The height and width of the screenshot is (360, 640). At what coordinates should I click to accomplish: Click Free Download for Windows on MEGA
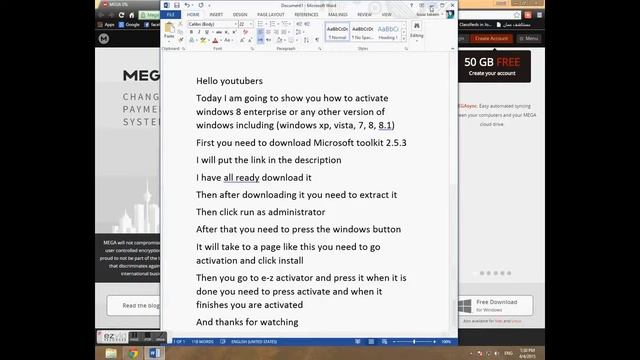[x=495, y=305]
